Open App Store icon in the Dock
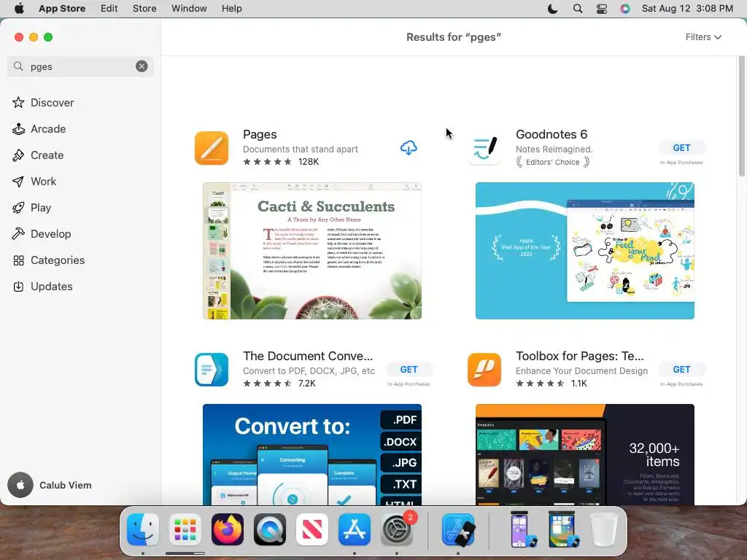The height and width of the screenshot is (560, 747). (355, 529)
